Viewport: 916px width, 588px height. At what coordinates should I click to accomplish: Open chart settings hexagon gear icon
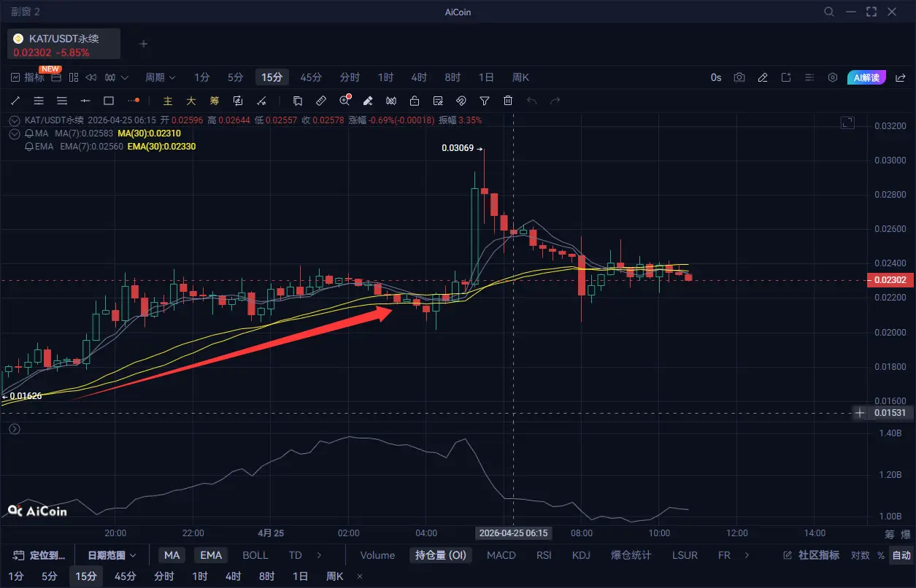point(833,77)
